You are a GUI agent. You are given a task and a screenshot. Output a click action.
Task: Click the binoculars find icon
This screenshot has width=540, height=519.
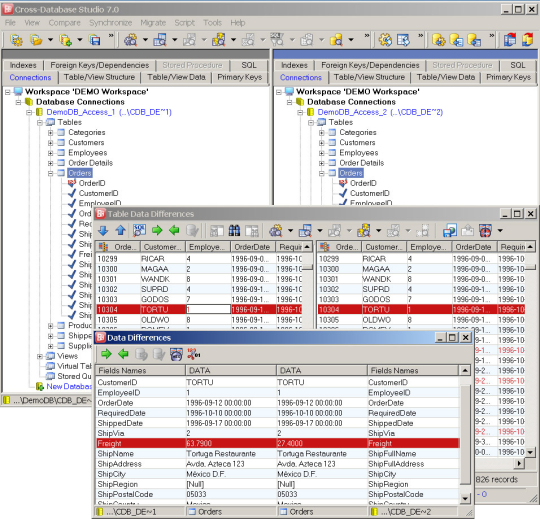coord(235,230)
